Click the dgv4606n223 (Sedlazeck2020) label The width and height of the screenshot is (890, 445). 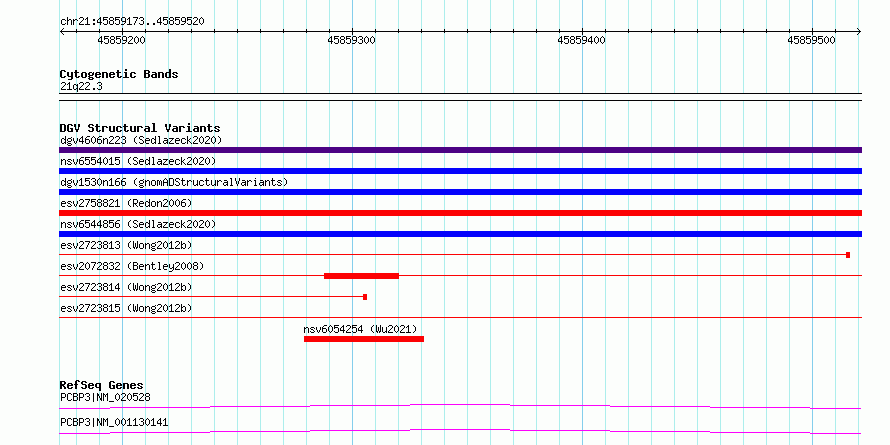[x=141, y=140]
